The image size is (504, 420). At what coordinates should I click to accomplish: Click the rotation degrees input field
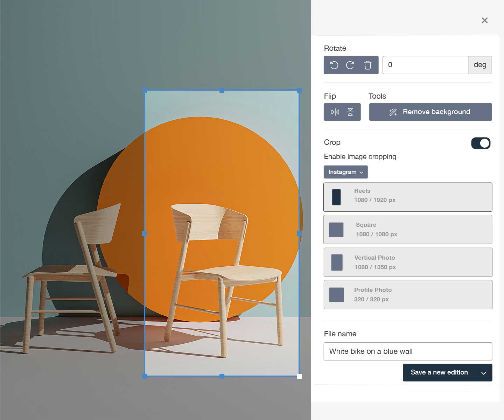(425, 65)
